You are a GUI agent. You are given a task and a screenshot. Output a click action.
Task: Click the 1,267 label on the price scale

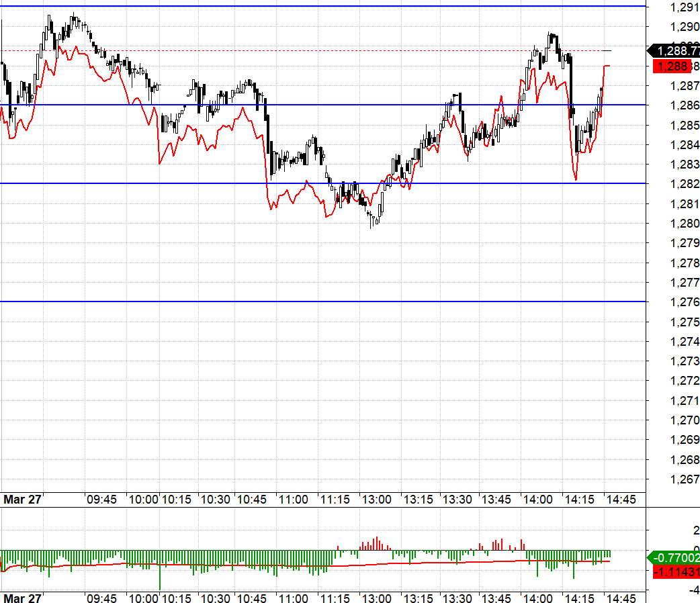pos(685,479)
